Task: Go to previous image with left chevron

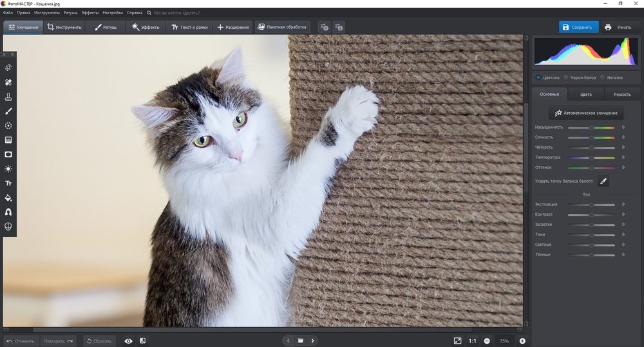Action: [288, 341]
